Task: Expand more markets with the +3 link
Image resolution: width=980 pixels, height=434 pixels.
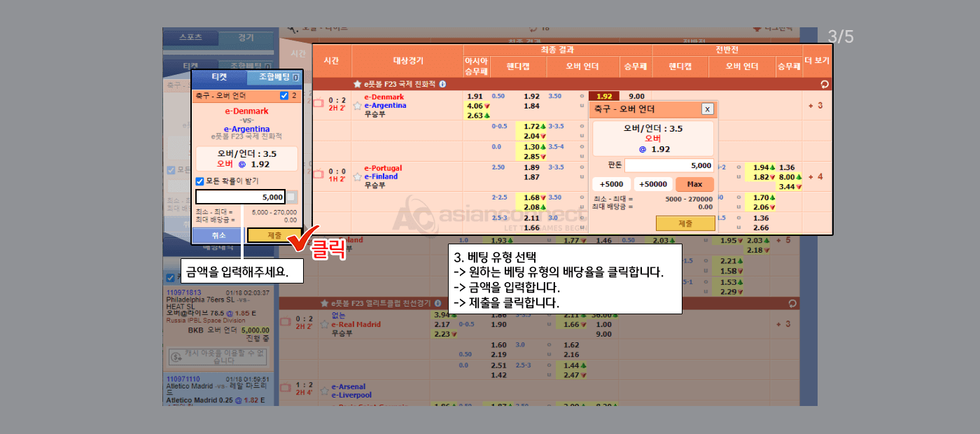Action: point(815,106)
